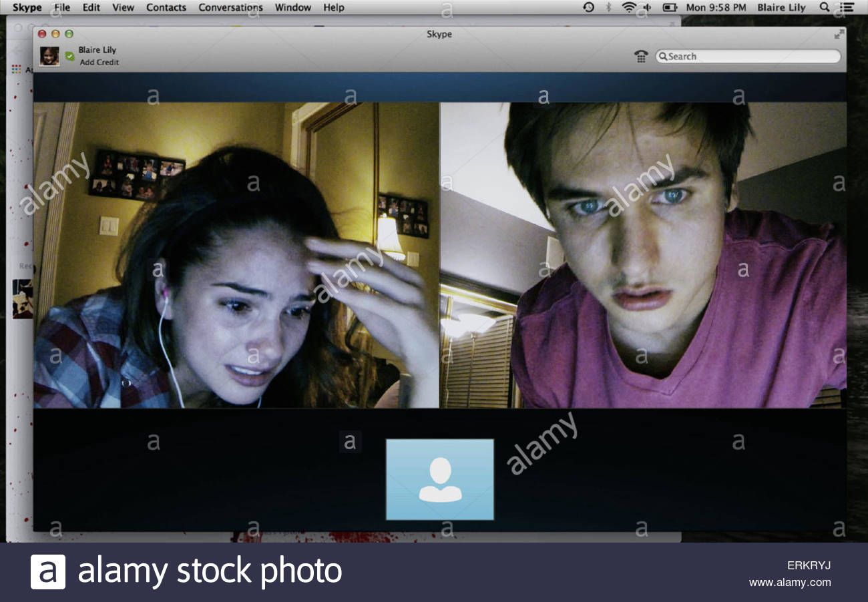Zoom the Skype window with green button
Viewport: 868px width, 602px height.
point(69,34)
